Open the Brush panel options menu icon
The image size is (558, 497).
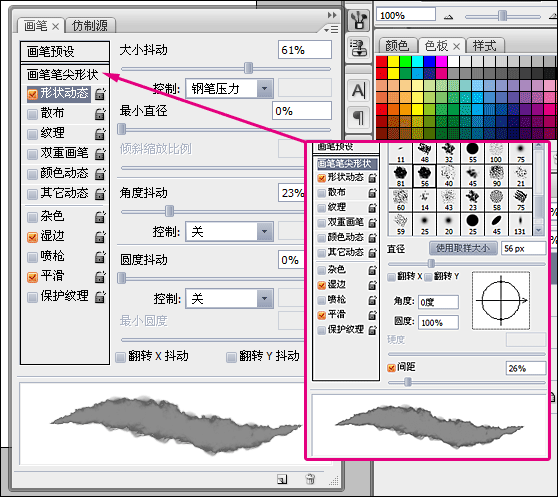click(331, 30)
